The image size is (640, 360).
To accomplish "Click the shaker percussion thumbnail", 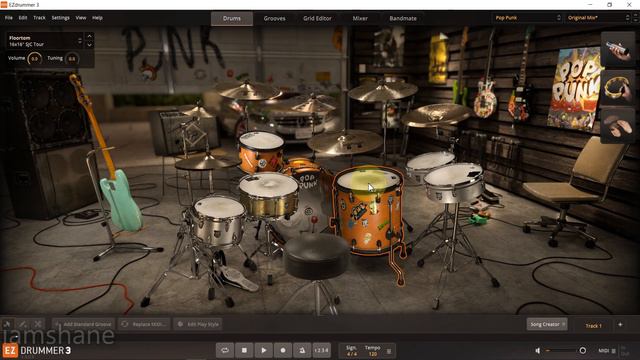I will [x=618, y=49].
